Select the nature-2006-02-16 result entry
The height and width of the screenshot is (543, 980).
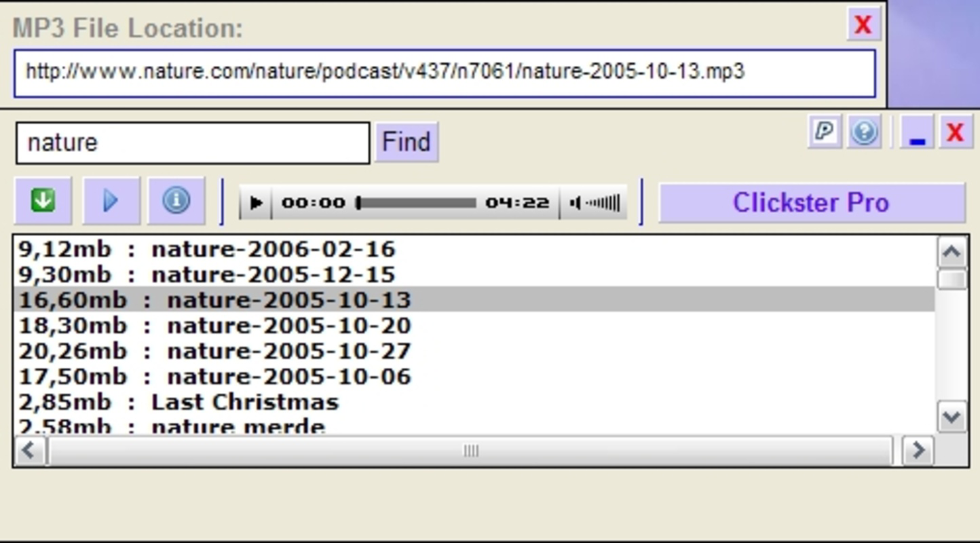(x=271, y=248)
